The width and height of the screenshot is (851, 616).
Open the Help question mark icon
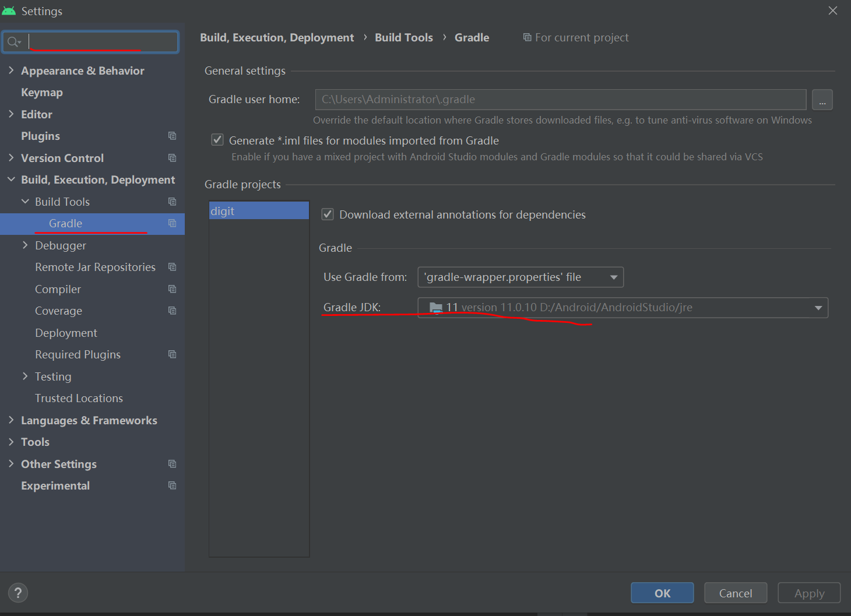click(17, 593)
